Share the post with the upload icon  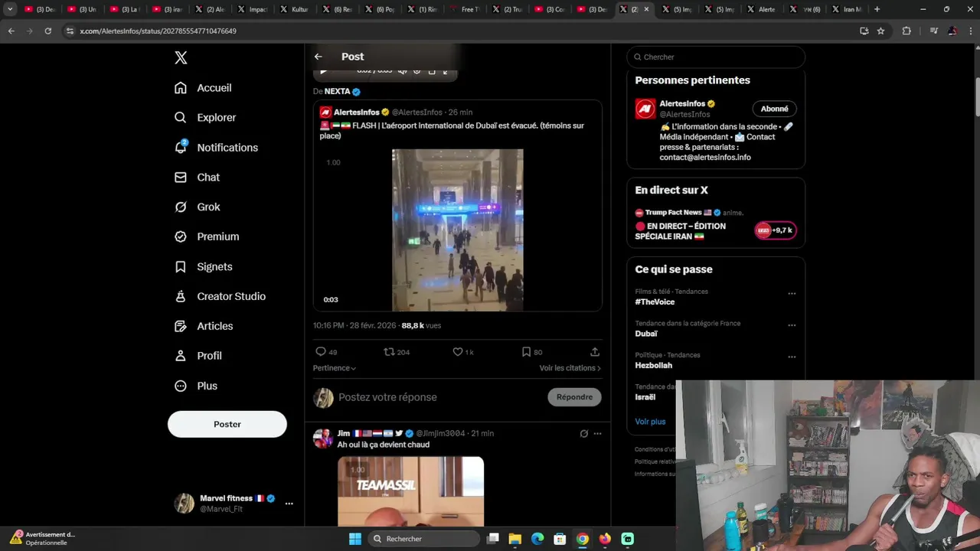[595, 352]
